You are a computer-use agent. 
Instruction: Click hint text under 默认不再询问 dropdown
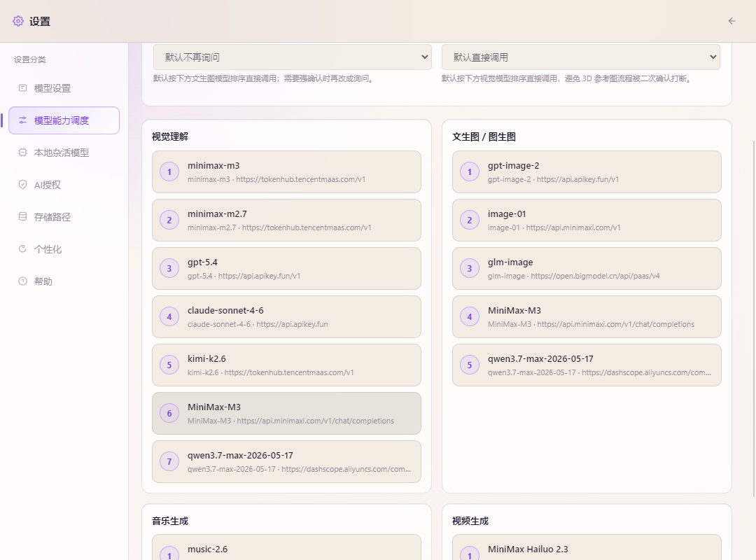click(x=264, y=78)
